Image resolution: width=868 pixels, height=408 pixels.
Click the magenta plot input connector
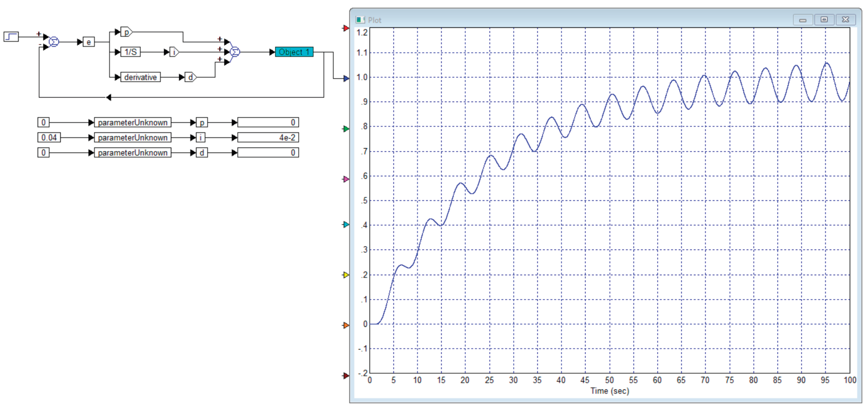(346, 179)
